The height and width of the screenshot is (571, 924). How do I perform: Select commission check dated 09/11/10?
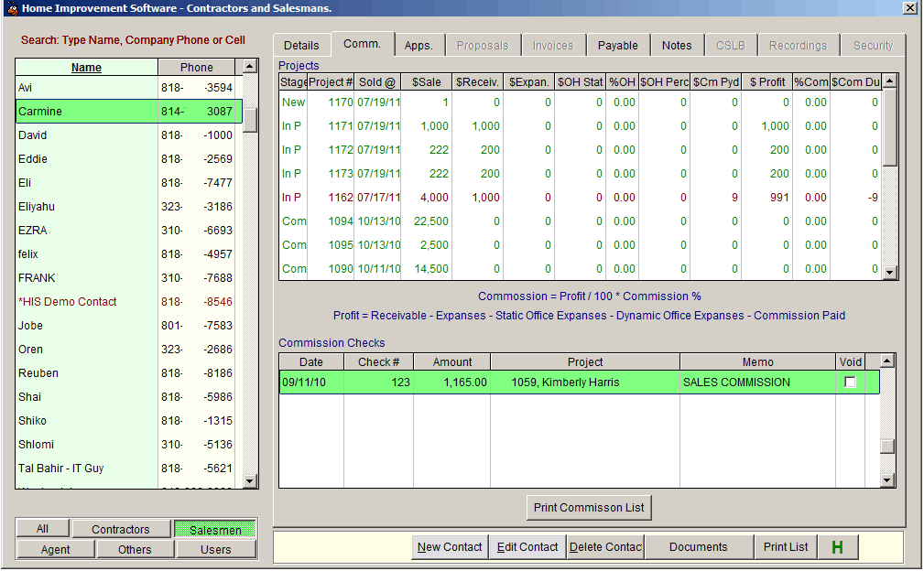tap(580, 382)
